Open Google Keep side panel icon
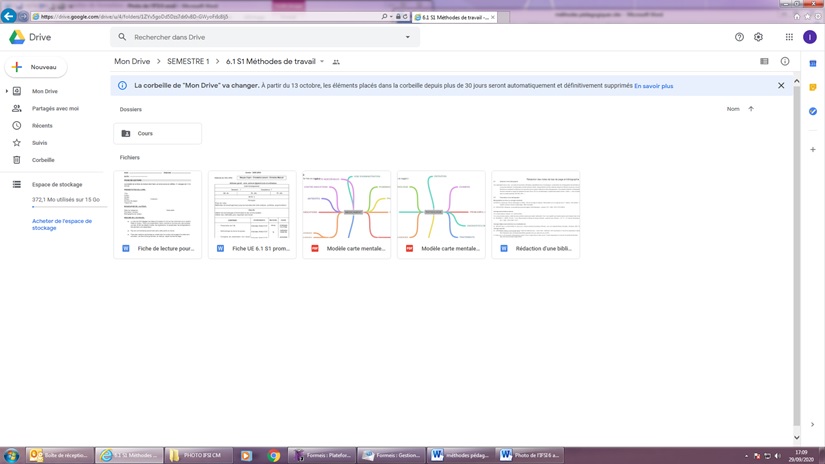This screenshot has height=464, width=825. pyautogui.click(x=812, y=88)
